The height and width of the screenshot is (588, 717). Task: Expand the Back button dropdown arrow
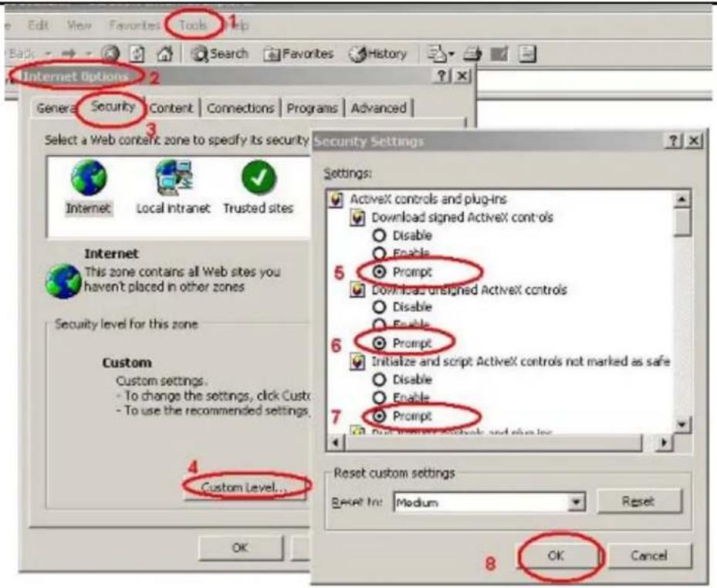48,54
